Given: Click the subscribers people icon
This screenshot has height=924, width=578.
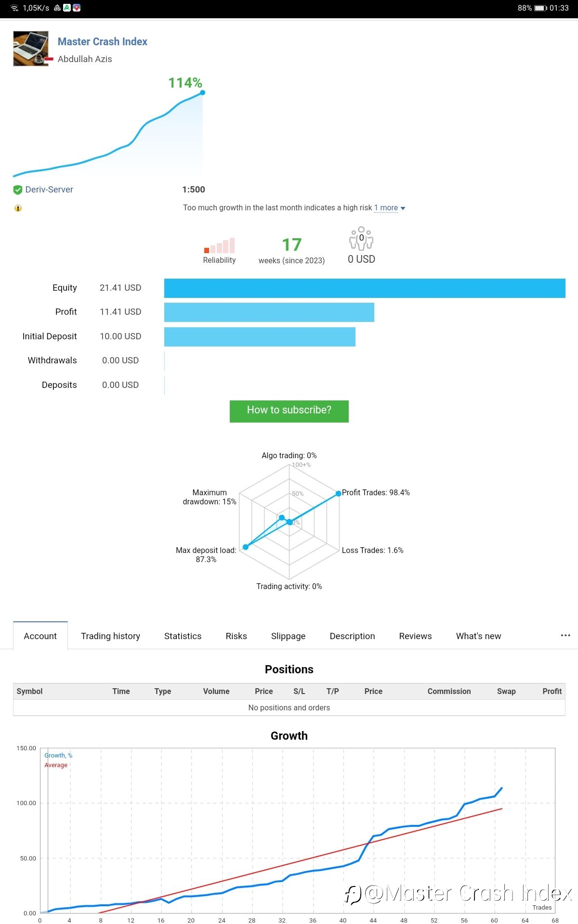Looking at the screenshot, I should [x=361, y=238].
